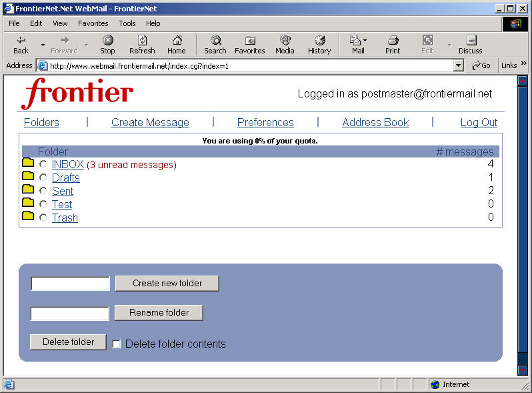The image size is (532, 393).
Task: Open the Help menu
Action: 153,23
